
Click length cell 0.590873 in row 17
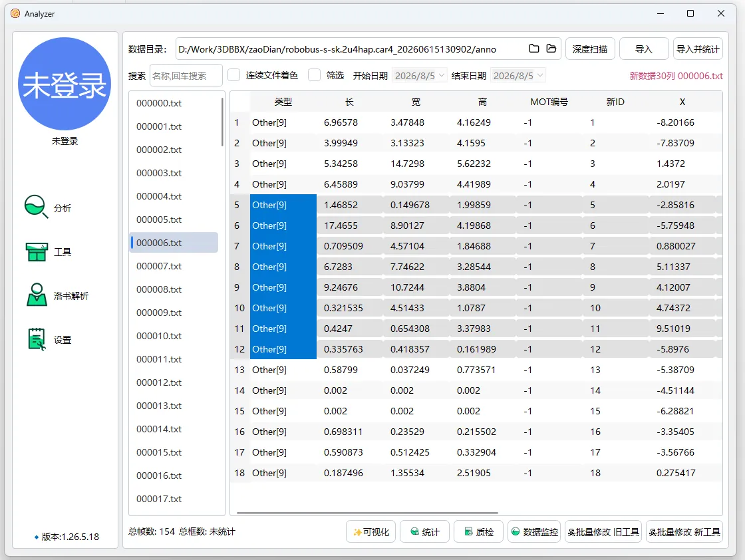coord(350,453)
